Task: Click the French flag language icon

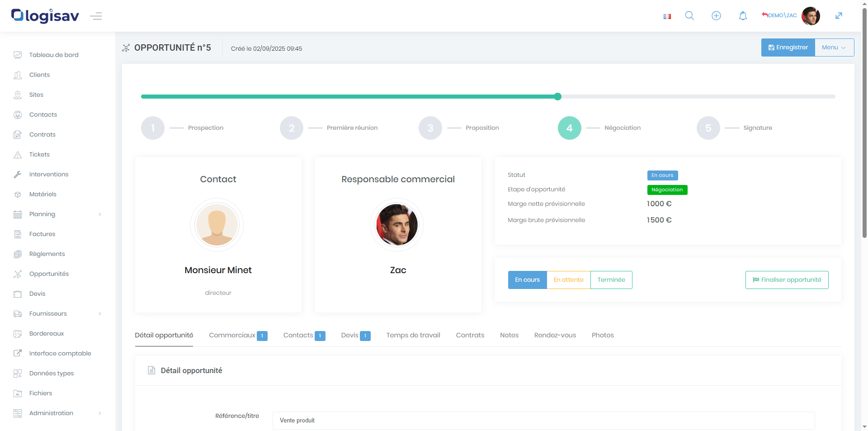Action: (667, 16)
